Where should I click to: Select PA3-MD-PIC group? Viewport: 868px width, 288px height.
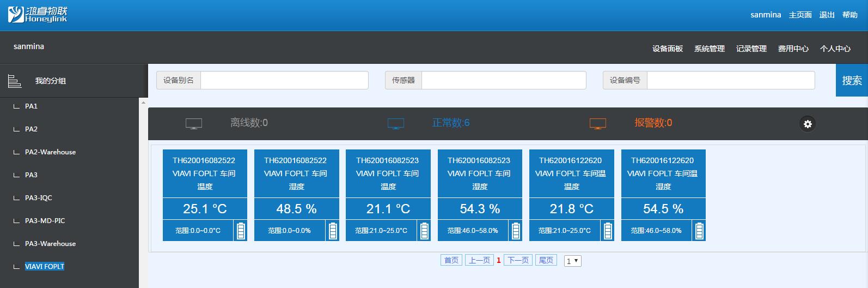45,221
